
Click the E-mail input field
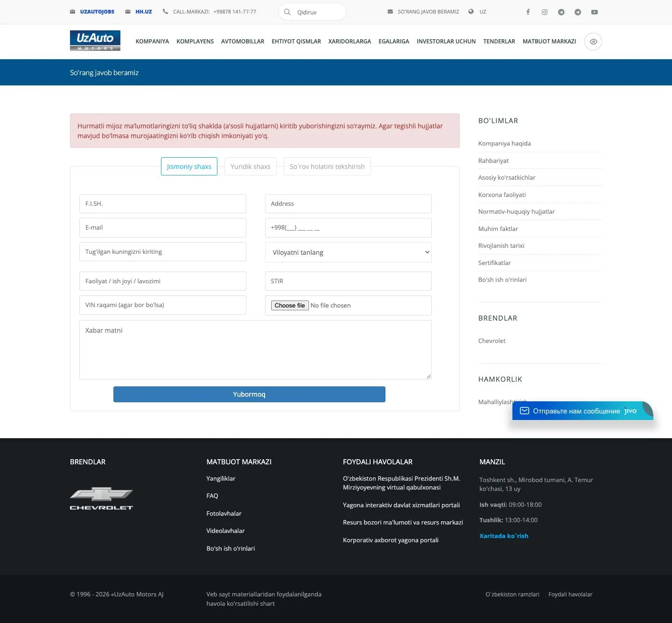point(162,228)
